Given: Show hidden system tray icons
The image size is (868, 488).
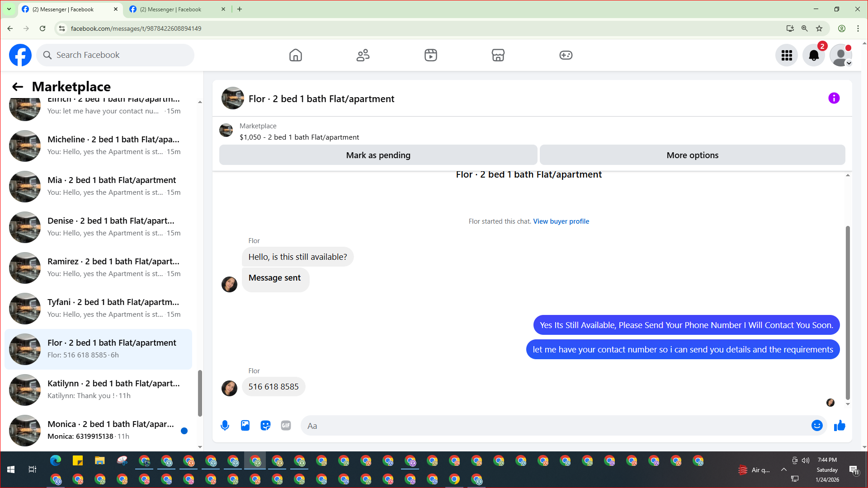Looking at the screenshot, I should (783, 470).
